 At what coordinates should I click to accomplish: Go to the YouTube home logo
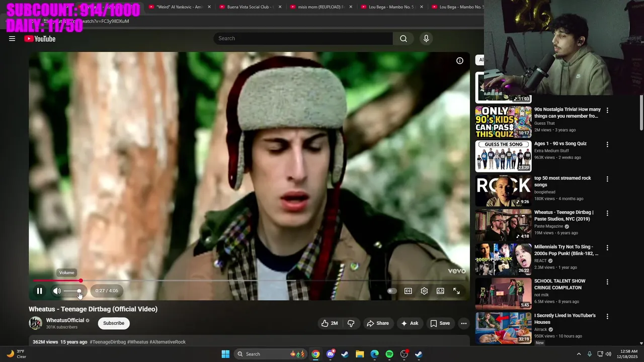pyautogui.click(x=40, y=39)
